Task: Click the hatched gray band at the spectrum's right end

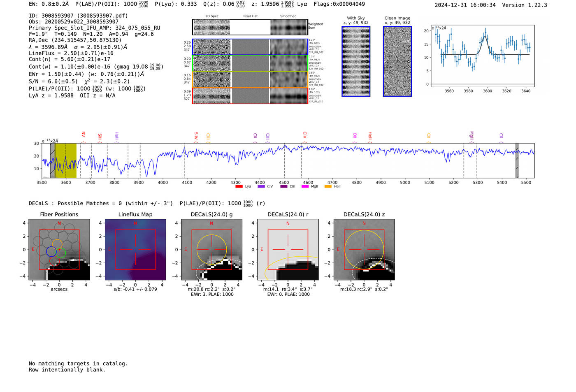Action: pos(517,160)
